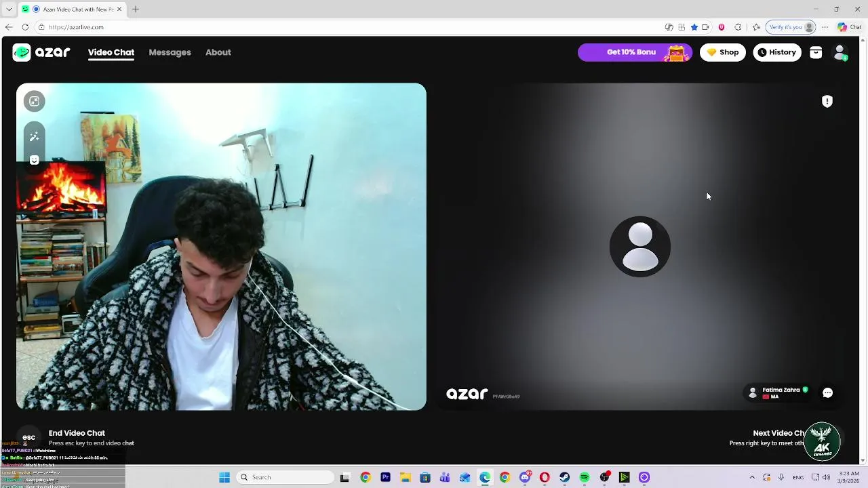Click the Verify it's you profile button

791,27
